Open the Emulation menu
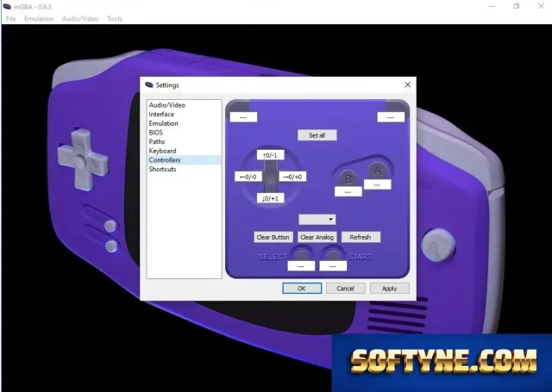Image resolution: width=552 pixels, height=392 pixels. coord(39,19)
